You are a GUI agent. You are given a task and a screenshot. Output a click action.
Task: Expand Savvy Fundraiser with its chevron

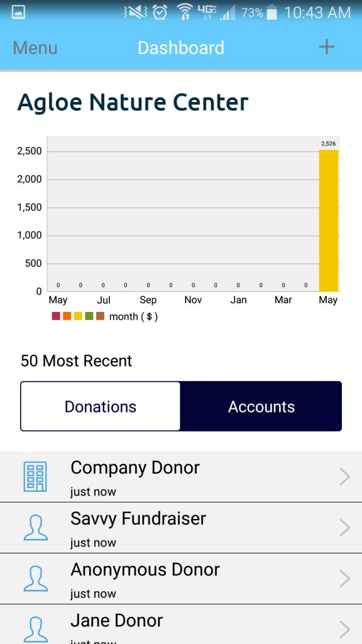345,528
